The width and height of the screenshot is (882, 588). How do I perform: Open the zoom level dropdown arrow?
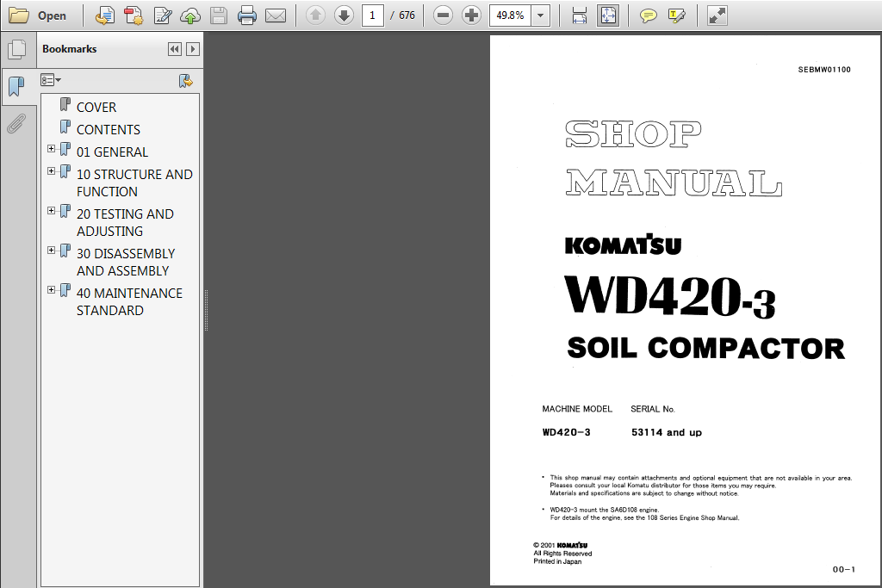[x=541, y=15]
